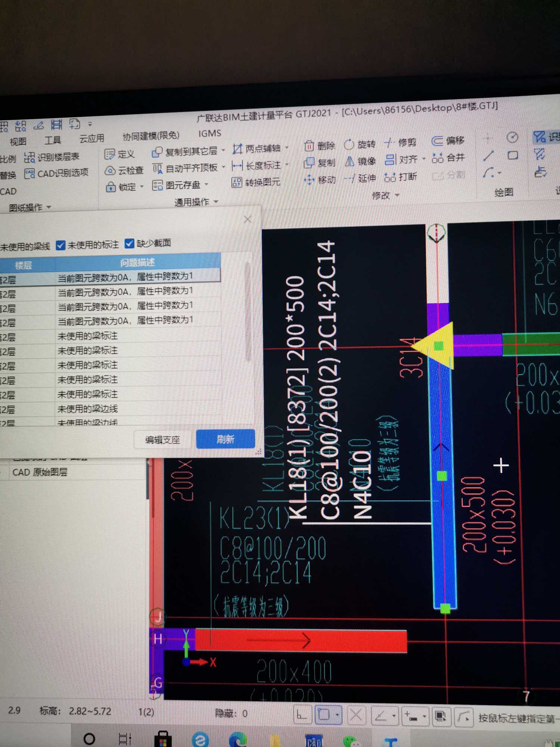
Task: Open Microsoft Edge from taskbar
Action: (x=238, y=740)
